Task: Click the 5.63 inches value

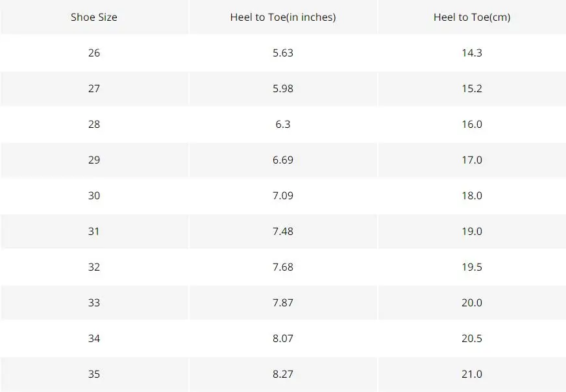Action: coord(283,53)
